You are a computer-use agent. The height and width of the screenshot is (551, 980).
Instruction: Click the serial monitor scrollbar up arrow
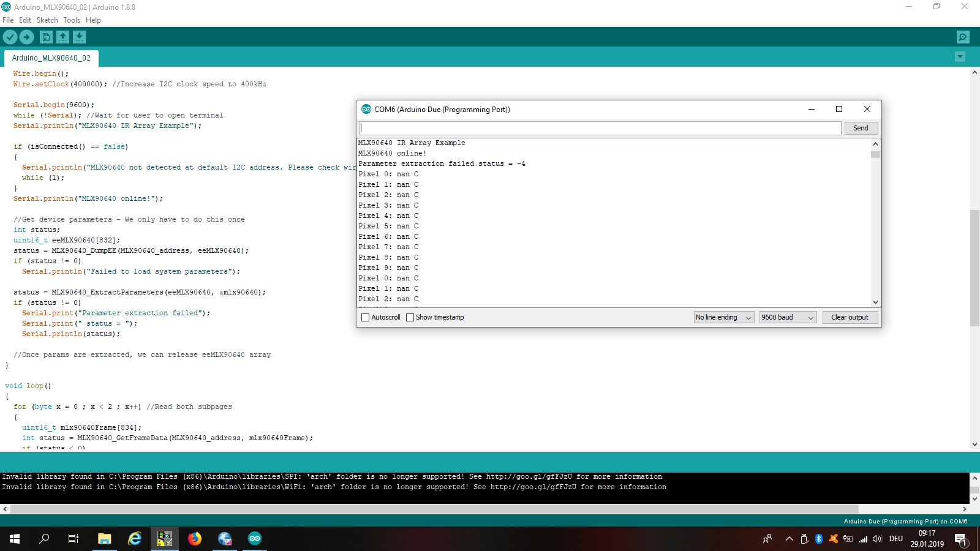[x=875, y=144]
